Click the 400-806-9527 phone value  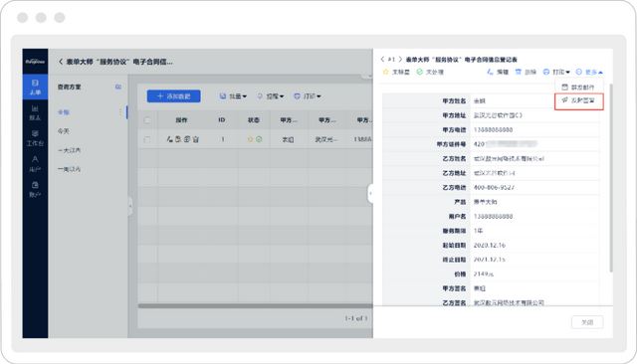[494, 188]
